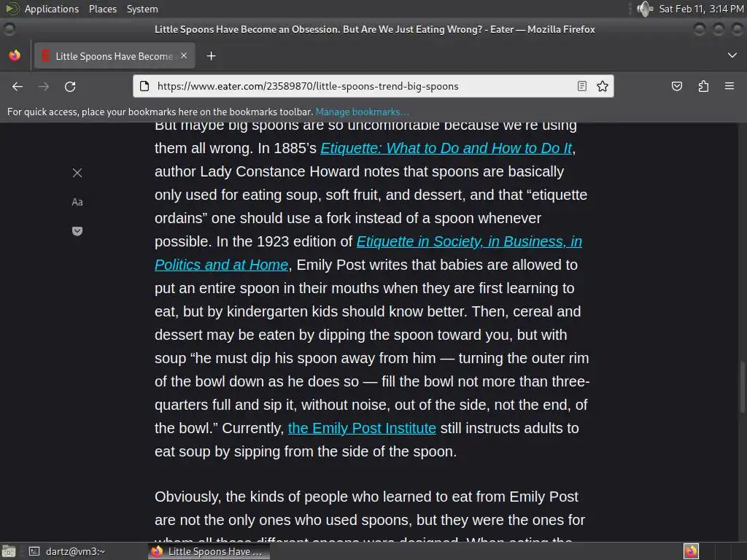Toggle reader view in address bar

click(581, 86)
